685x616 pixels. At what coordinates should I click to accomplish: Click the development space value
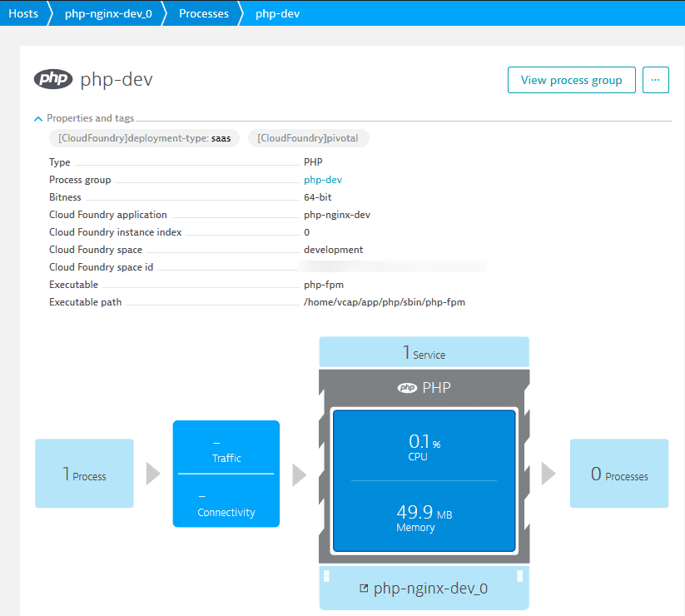point(333,250)
